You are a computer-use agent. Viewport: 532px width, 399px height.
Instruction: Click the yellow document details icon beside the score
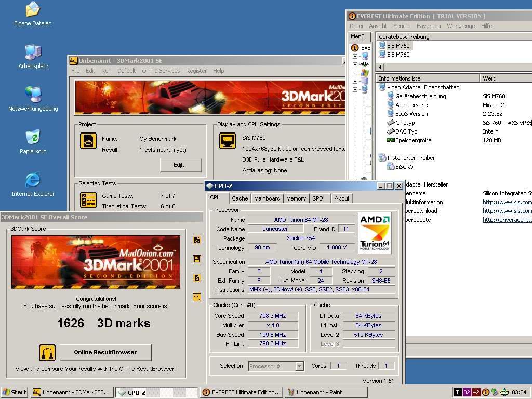(197, 278)
